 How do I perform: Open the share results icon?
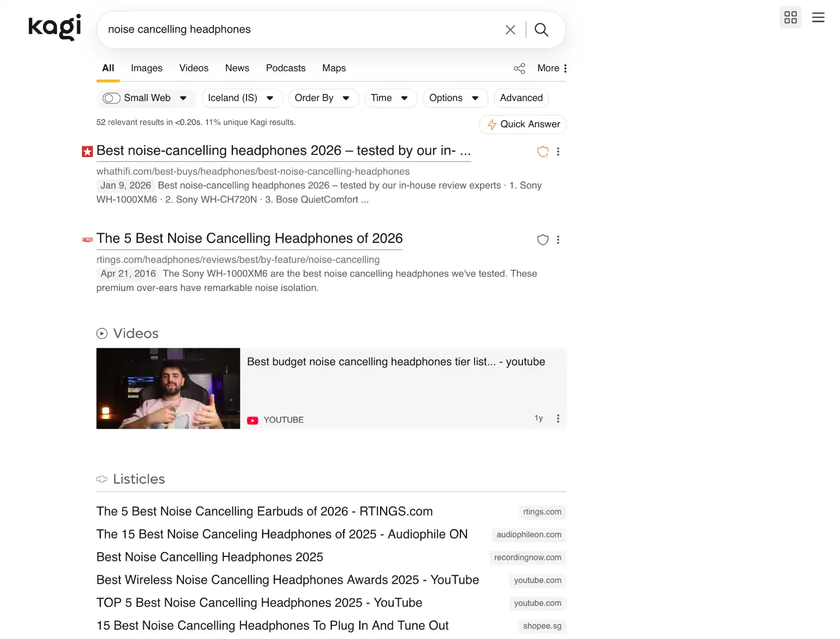[x=519, y=68]
